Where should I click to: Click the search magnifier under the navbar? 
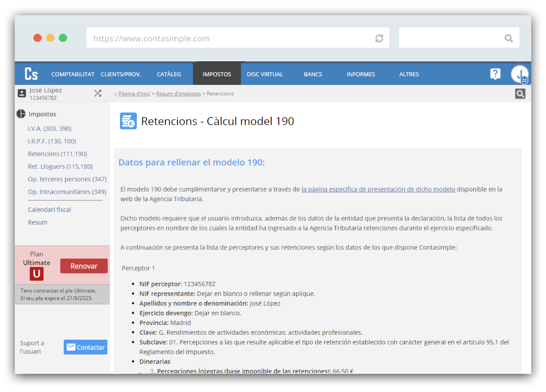520,94
